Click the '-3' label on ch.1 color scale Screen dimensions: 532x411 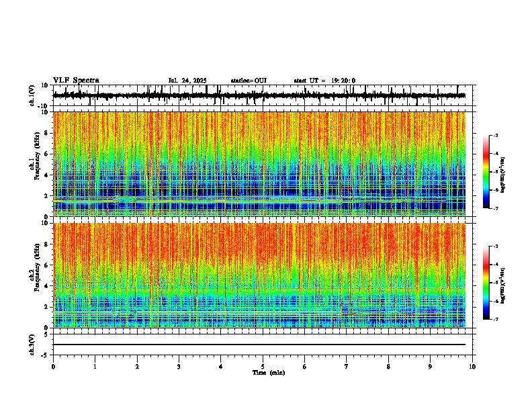pos(496,136)
